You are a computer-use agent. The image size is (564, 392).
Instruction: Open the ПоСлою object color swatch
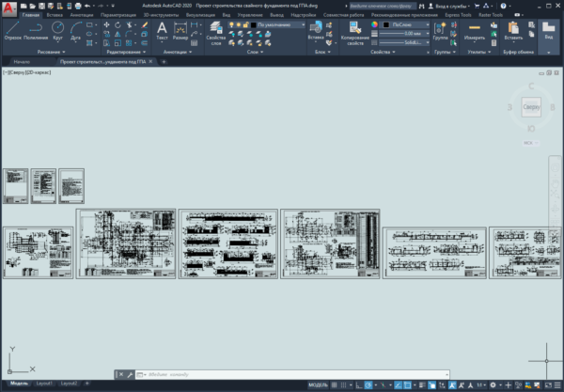[x=405, y=24]
